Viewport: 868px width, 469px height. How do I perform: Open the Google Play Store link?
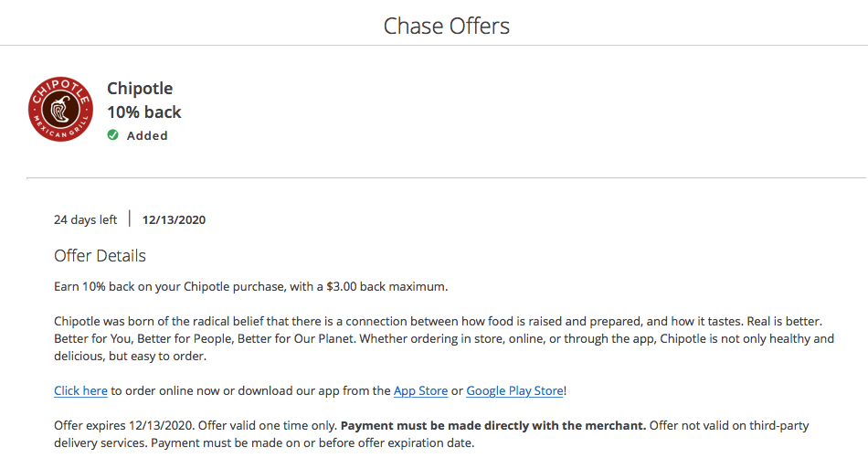point(514,390)
